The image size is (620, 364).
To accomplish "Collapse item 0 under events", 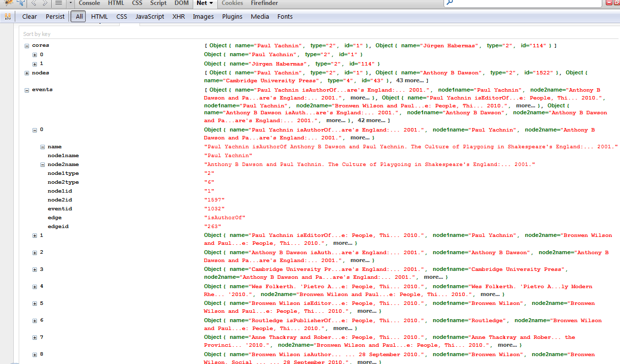I will click(35, 130).
